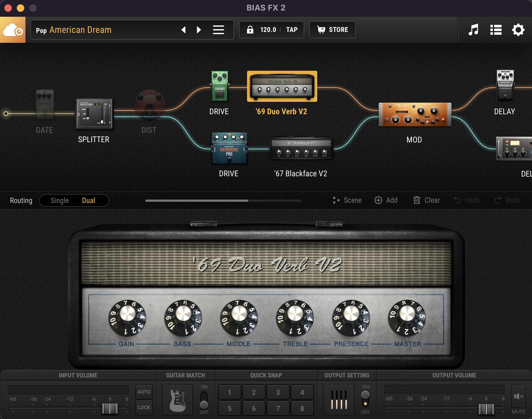532x419 pixels.
Task: Click the MIDDLE knob
Action: point(239,318)
